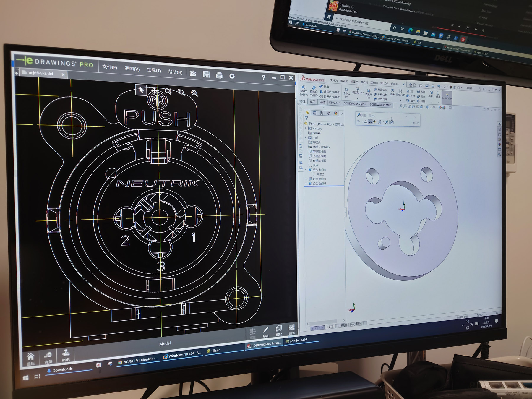Click the eDrawings Reset (重设) home icon
The height and width of the screenshot is (399, 532).
30,359
